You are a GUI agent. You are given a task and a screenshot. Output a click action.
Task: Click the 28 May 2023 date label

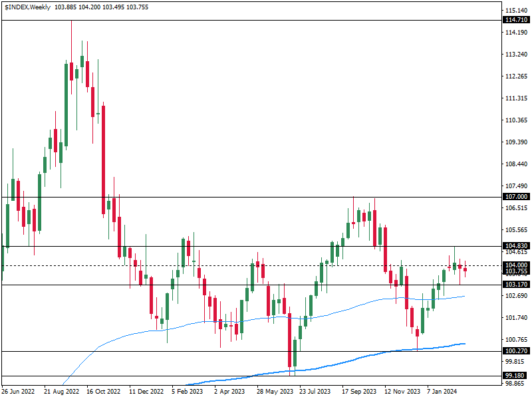pyautogui.click(x=275, y=392)
